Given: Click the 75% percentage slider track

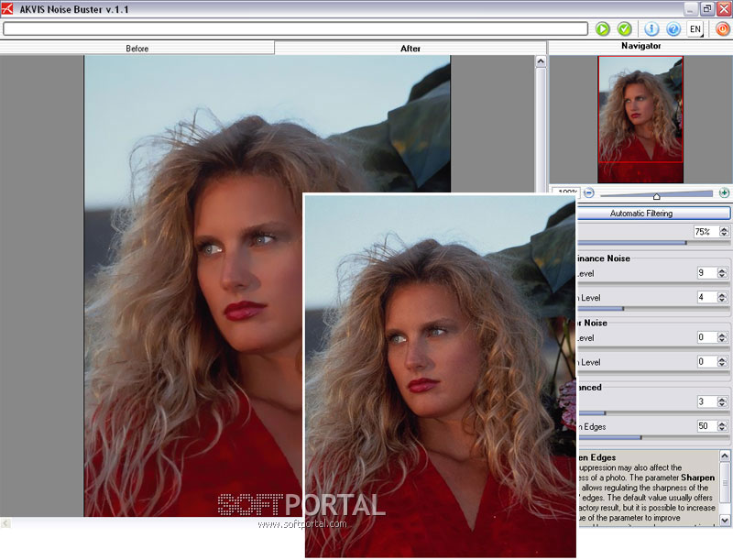Looking at the screenshot, I should tap(654, 243).
